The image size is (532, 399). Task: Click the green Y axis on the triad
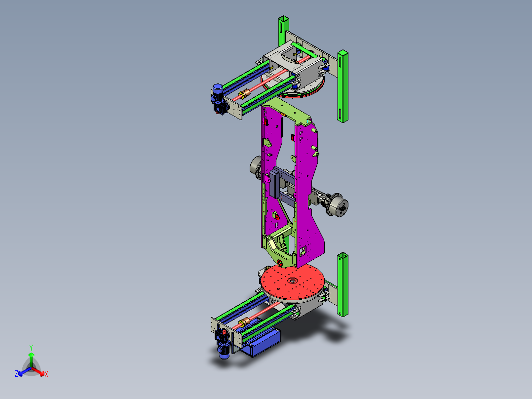click(31, 359)
